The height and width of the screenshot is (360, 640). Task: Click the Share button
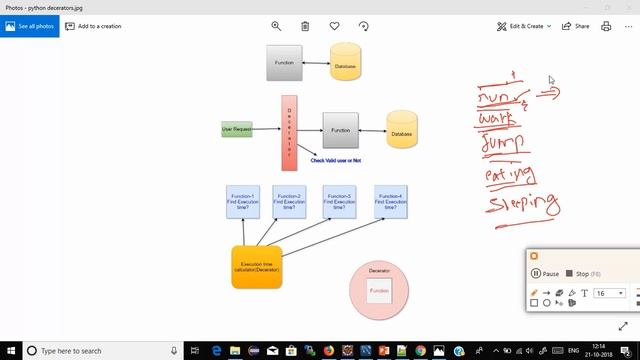[x=576, y=26]
